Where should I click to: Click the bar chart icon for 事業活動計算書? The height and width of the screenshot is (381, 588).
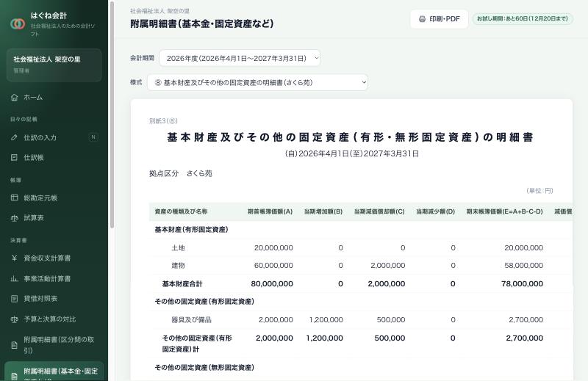[x=14, y=278]
